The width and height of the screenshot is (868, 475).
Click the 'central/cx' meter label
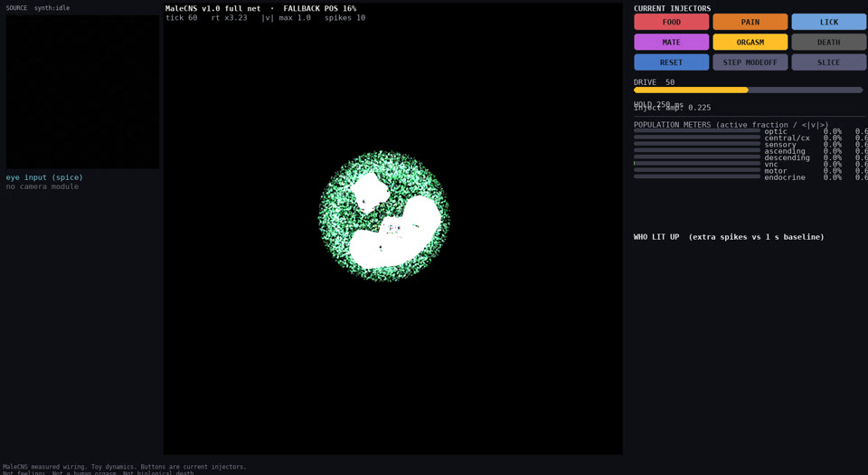(787, 138)
